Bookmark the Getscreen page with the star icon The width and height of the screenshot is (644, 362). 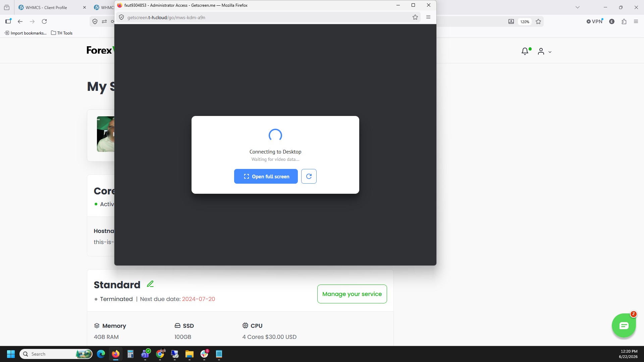tap(415, 17)
